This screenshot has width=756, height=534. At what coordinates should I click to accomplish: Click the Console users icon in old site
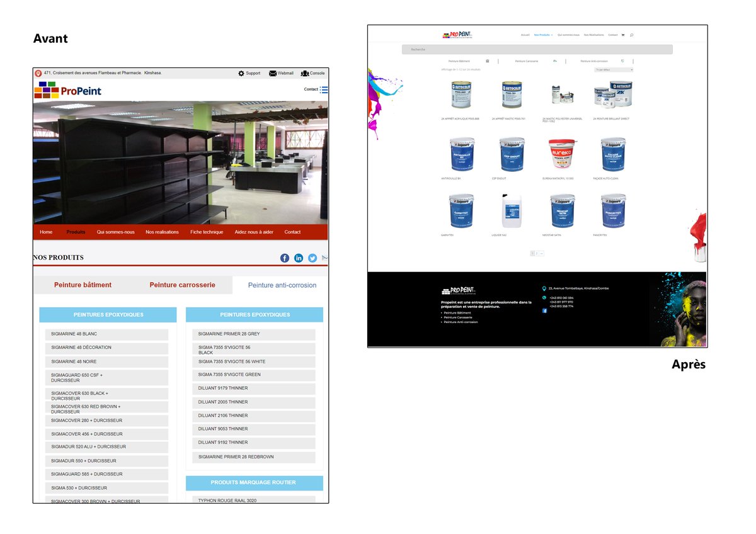point(305,73)
